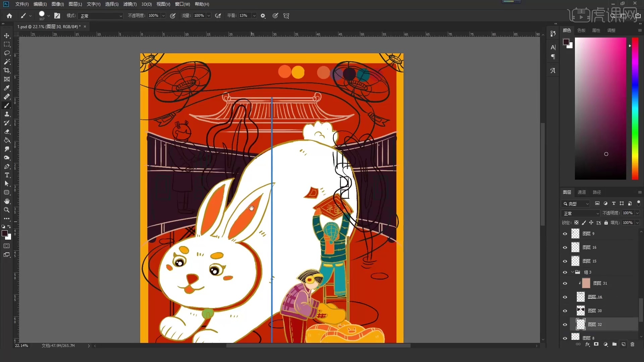
Task: Open smoothing options gear icon
Action: click(263, 16)
